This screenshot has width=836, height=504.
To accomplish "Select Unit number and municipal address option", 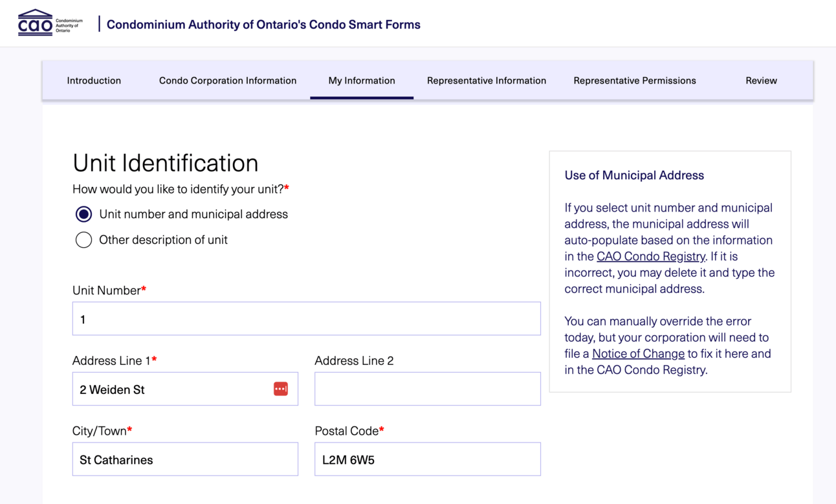I will (x=83, y=214).
